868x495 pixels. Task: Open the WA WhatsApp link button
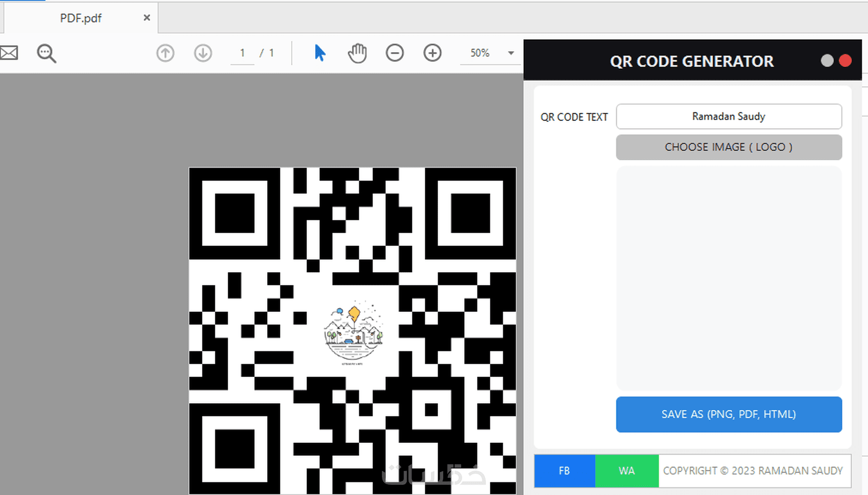pos(627,471)
